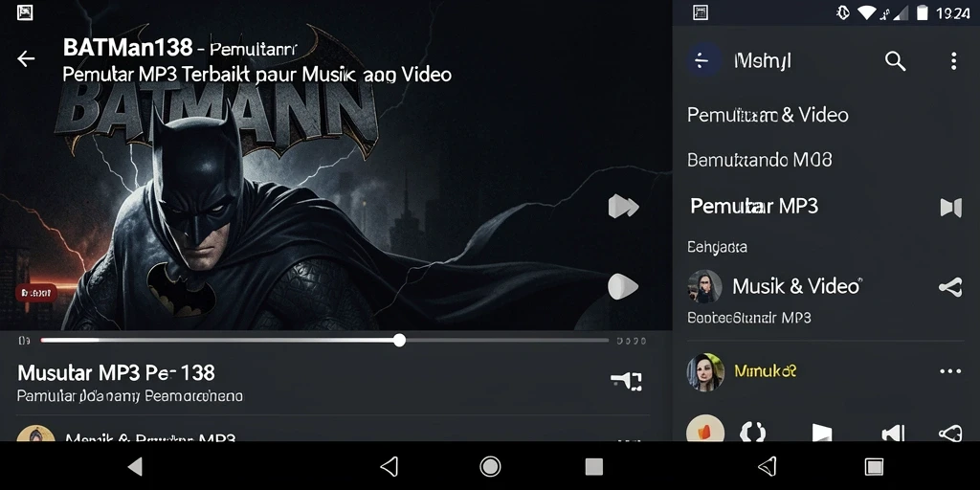
Task: Click the Eehgacta section label
Action: click(717, 247)
